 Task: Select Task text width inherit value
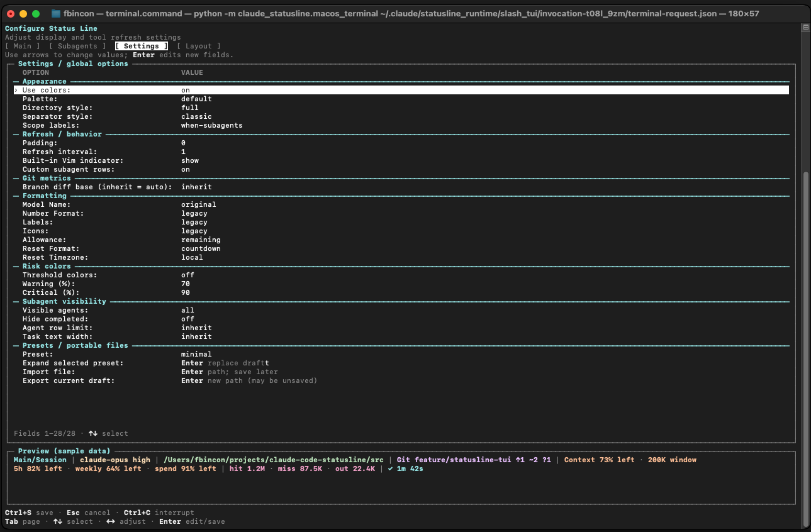[x=196, y=336]
